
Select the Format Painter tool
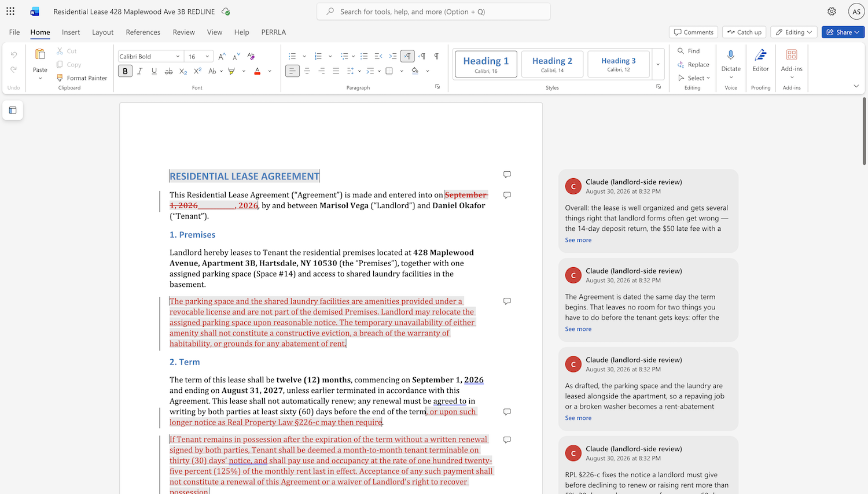tap(82, 78)
